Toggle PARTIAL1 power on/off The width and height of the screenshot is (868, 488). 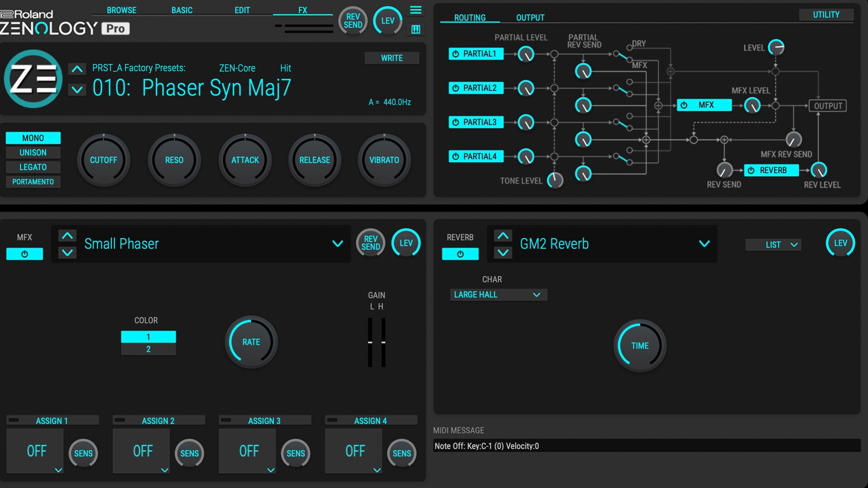(x=476, y=54)
